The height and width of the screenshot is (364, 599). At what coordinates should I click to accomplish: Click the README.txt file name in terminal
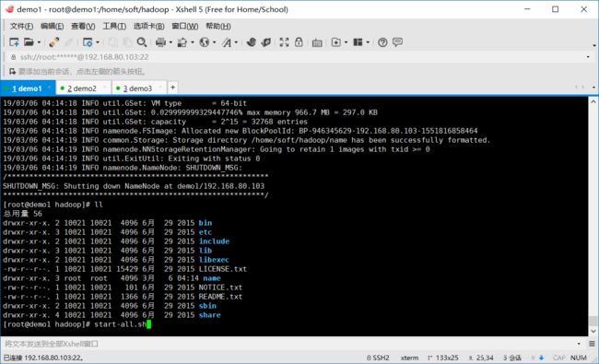[x=220, y=297]
